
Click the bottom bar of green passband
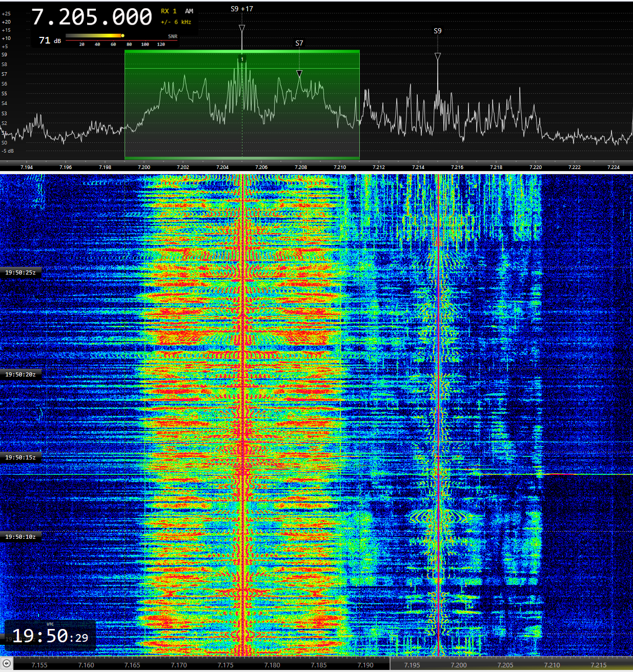[x=242, y=158]
